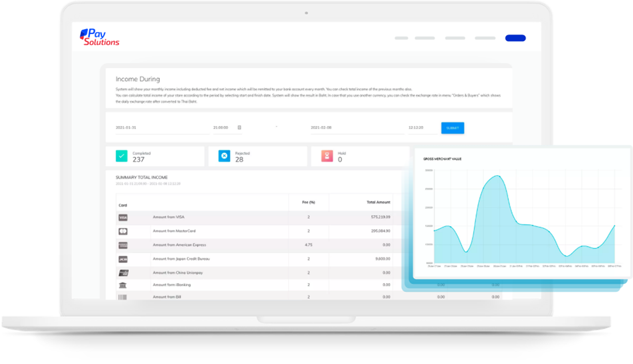The image size is (633, 364).
Task: Click the MasterCard icon in table
Action: pyautogui.click(x=123, y=231)
